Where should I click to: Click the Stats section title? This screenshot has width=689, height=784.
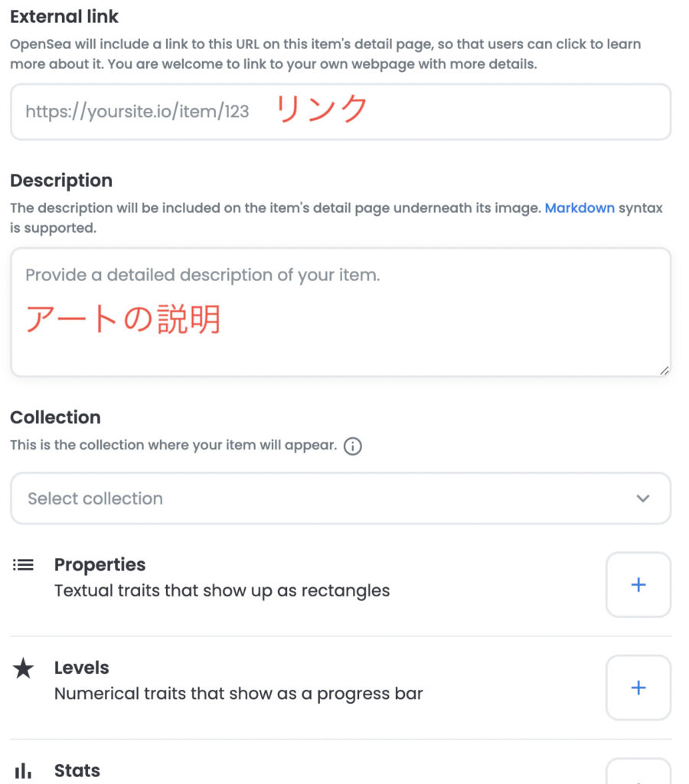click(x=77, y=770)
